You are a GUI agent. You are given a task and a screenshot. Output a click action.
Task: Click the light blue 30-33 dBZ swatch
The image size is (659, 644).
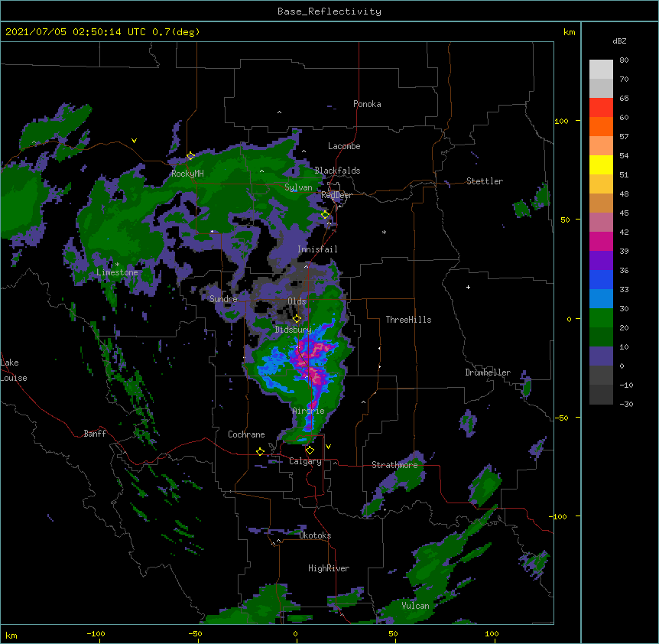point(601,299)
